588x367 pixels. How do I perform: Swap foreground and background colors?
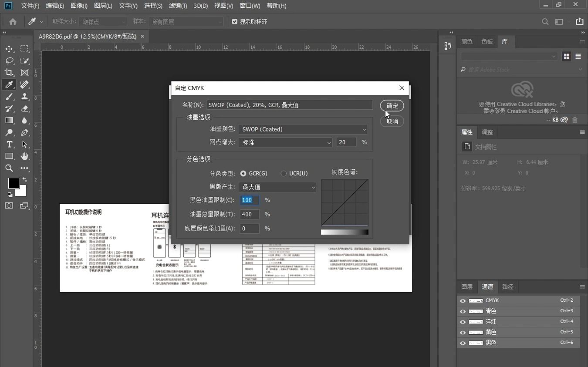(25, 179)
